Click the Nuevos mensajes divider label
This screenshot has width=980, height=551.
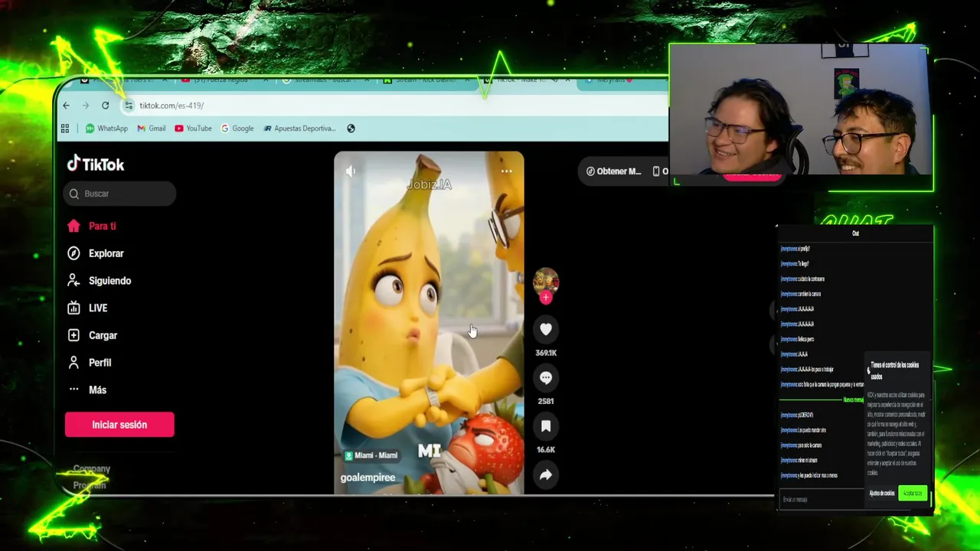853,400
